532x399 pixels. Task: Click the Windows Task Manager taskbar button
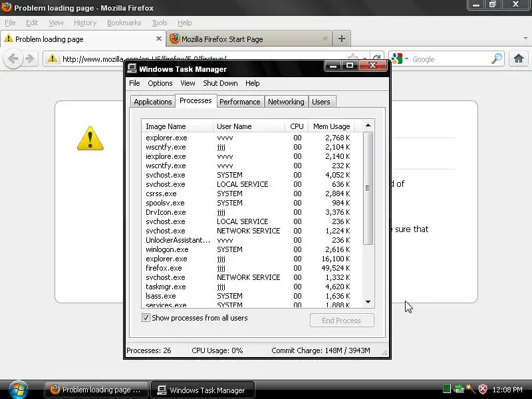pyautogui.click(x=202, y=390)
